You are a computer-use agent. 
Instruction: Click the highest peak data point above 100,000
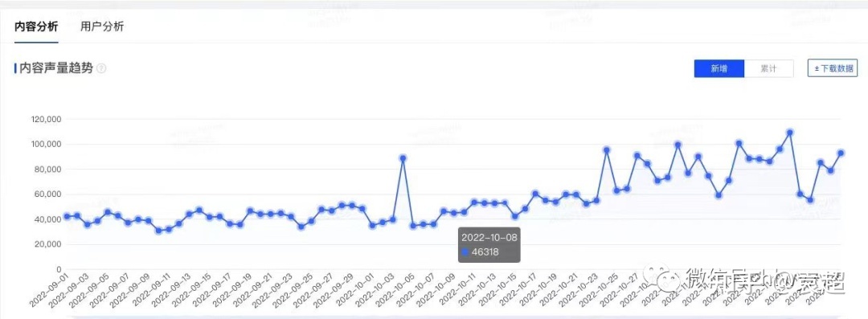(790, 133)
